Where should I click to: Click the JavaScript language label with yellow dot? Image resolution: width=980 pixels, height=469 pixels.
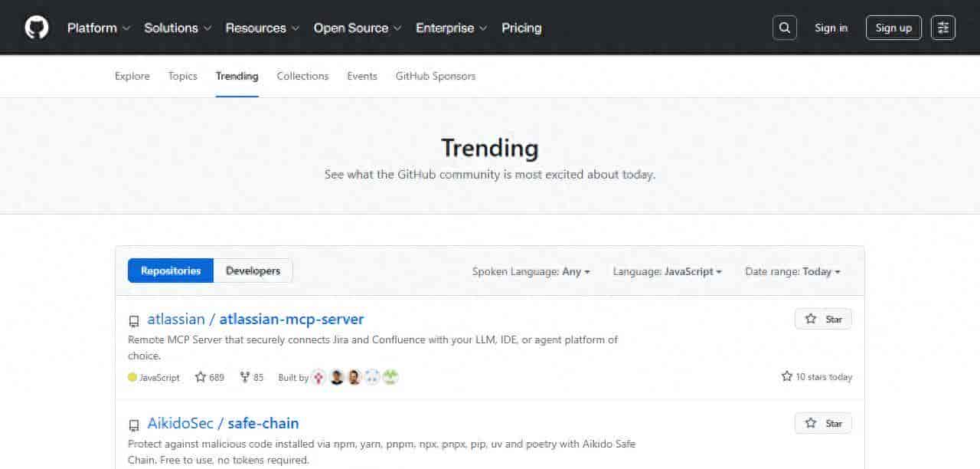pyautogui.click(x=154, y=377)
